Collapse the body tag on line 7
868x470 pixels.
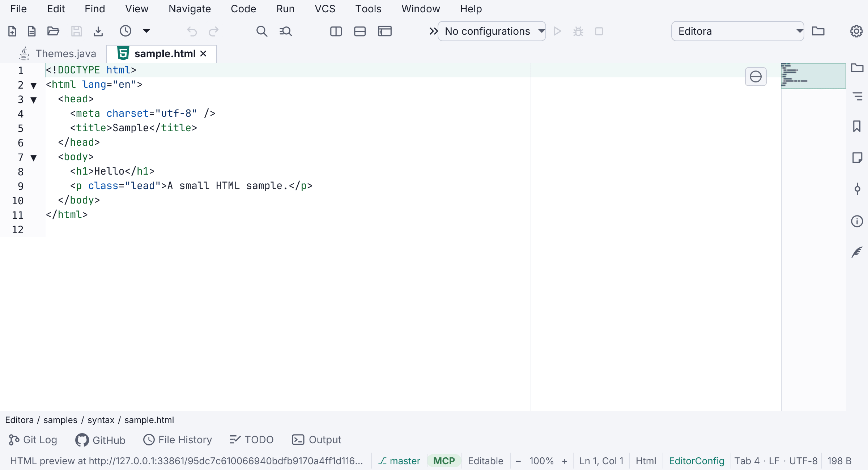[34, 158]
